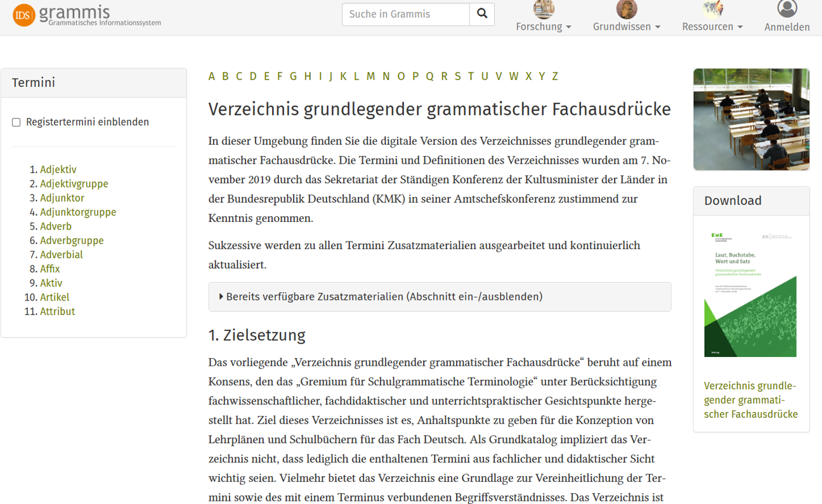Select the letter Z in the alphabet index
The height and width of the screenshot is (504, 822).
click(555, 76)
